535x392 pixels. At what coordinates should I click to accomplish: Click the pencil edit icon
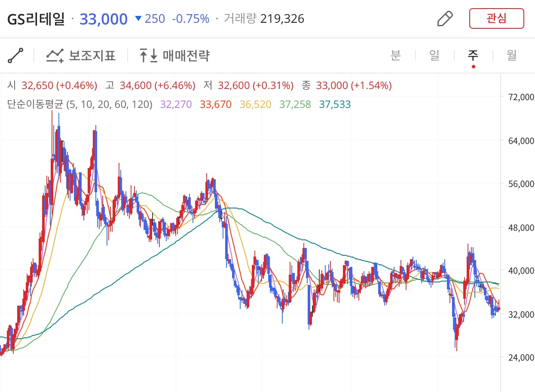pyautogui.click(x=445, y=18)
